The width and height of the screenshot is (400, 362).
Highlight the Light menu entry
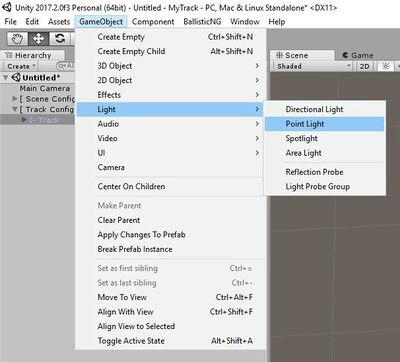click(171, 109)
